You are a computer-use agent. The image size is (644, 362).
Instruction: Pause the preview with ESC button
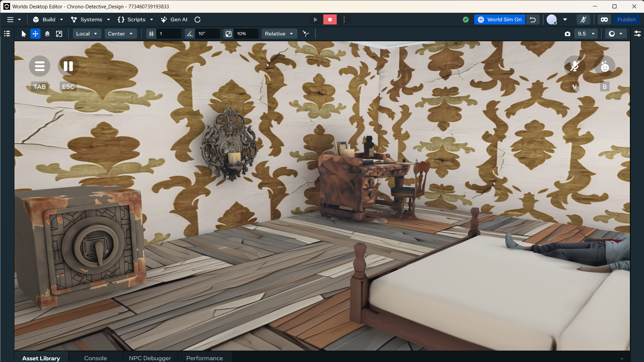(68, 66)
